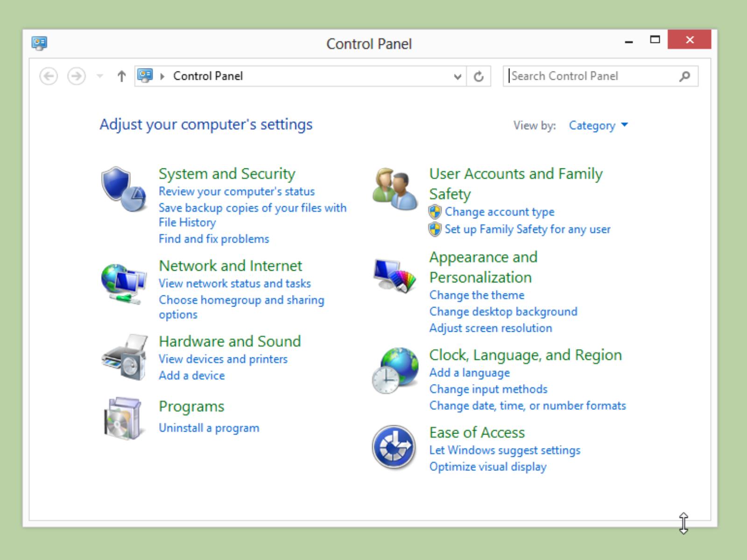Click the search magnifier icon
747x560 pixels.
684,77
